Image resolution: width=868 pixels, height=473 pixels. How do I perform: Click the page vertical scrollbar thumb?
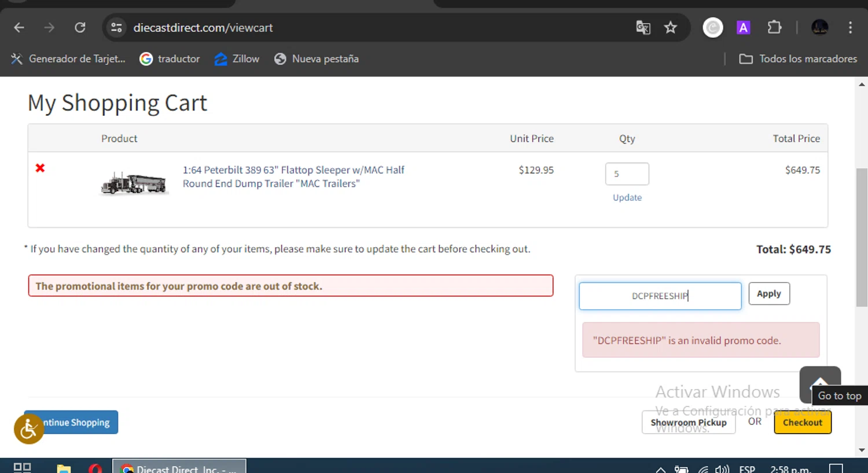tap(862, 237)
